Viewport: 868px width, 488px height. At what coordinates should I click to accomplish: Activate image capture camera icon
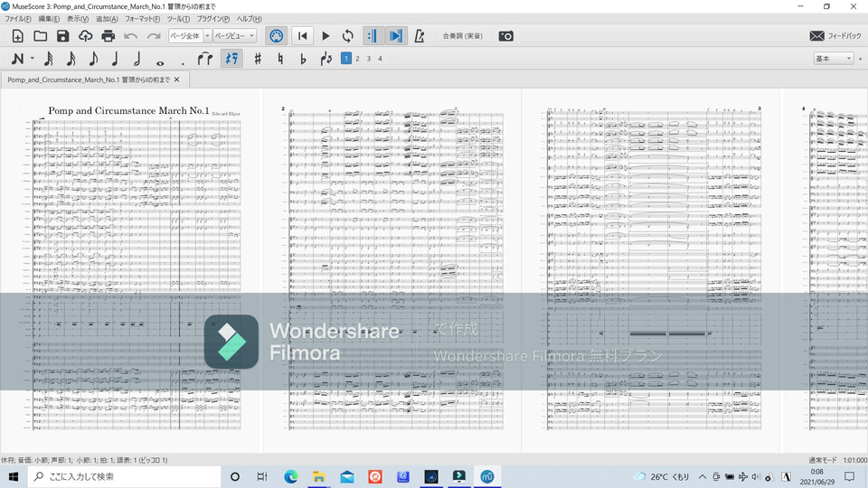(x=505, y=36)
